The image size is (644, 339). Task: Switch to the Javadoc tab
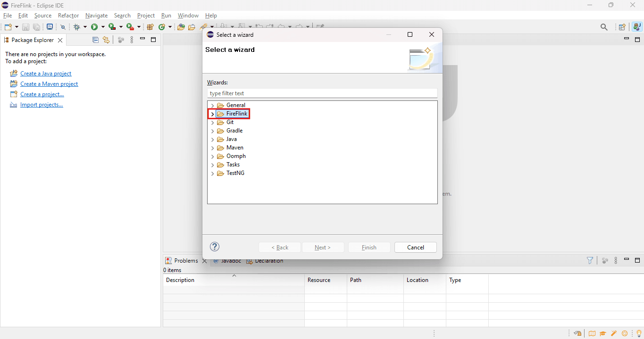click(x=228, y=261)
